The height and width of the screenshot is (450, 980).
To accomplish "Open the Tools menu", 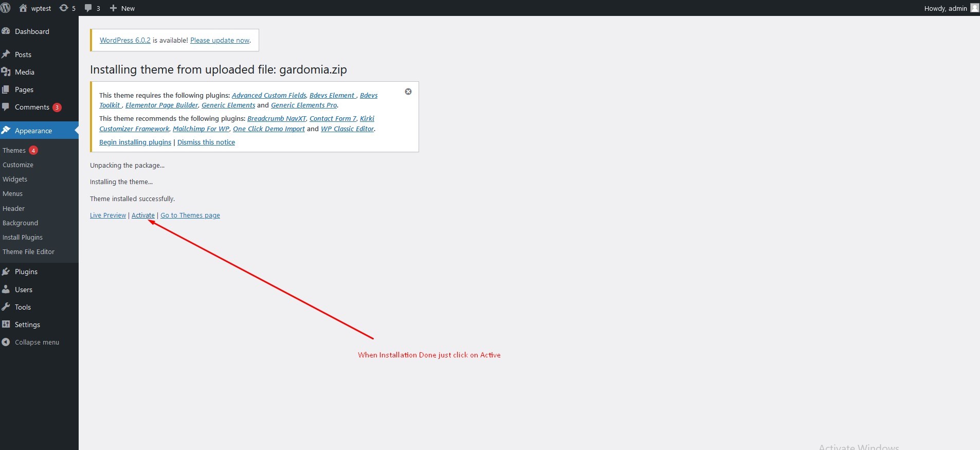I will tap(39, 307).
